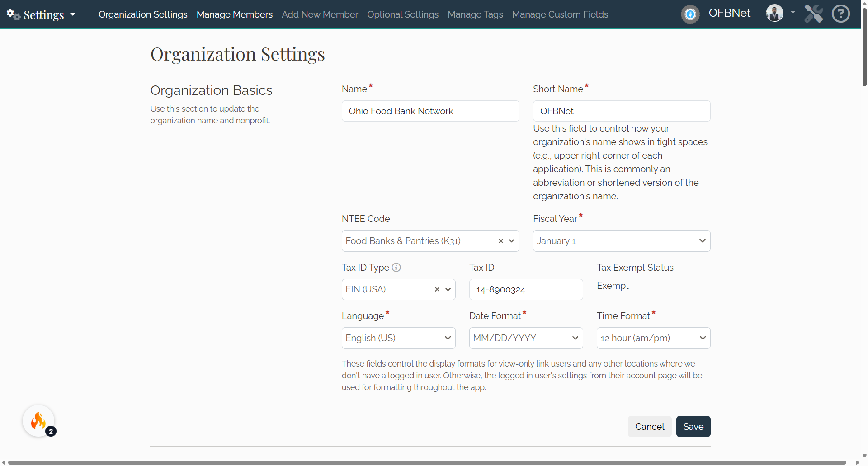Click the Cancel button
Screen dimensions: 868x466
pos(650,426)
